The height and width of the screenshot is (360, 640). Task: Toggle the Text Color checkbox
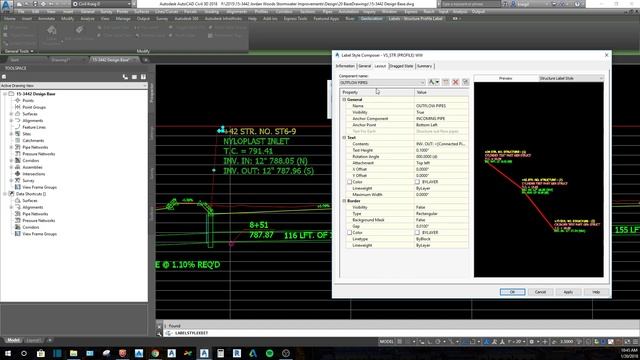(x=349, y=182)
